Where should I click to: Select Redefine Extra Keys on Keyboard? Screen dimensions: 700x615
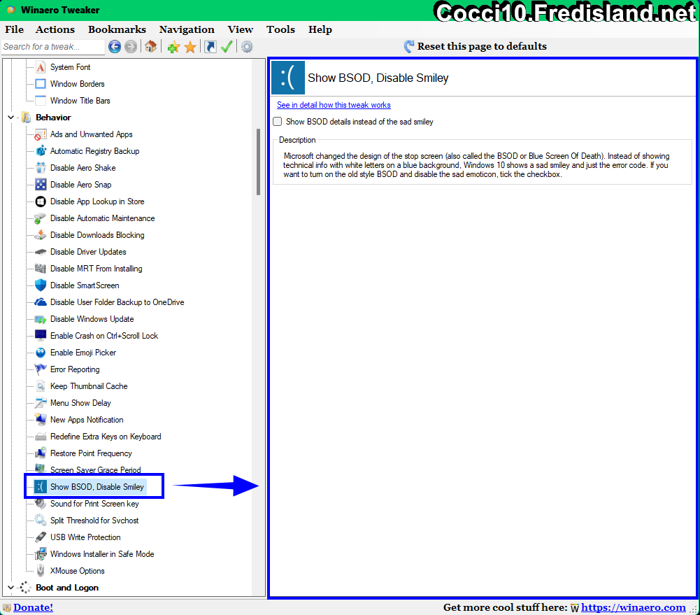[106, 437]
